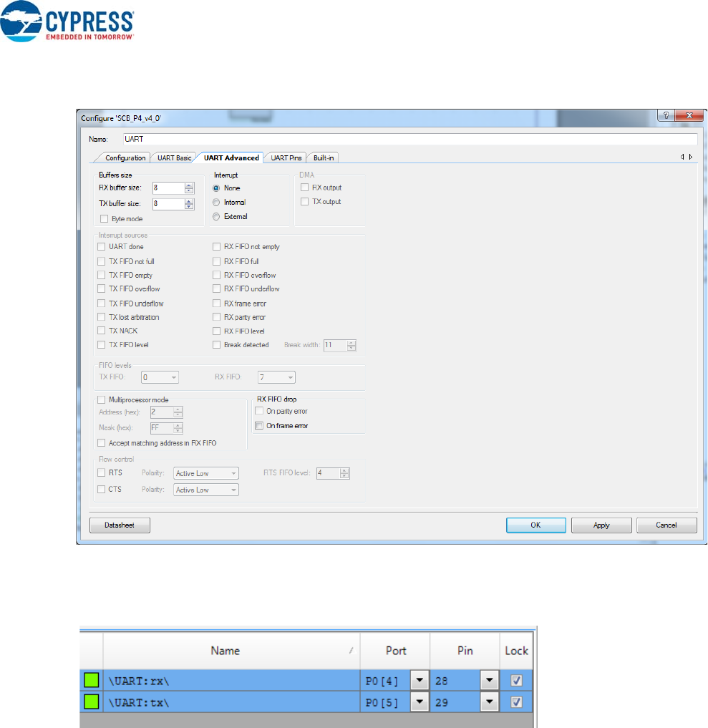The image size is (708, 728).
Task: Increase RX buffer size with spinner
Action: tap(189, 185)
